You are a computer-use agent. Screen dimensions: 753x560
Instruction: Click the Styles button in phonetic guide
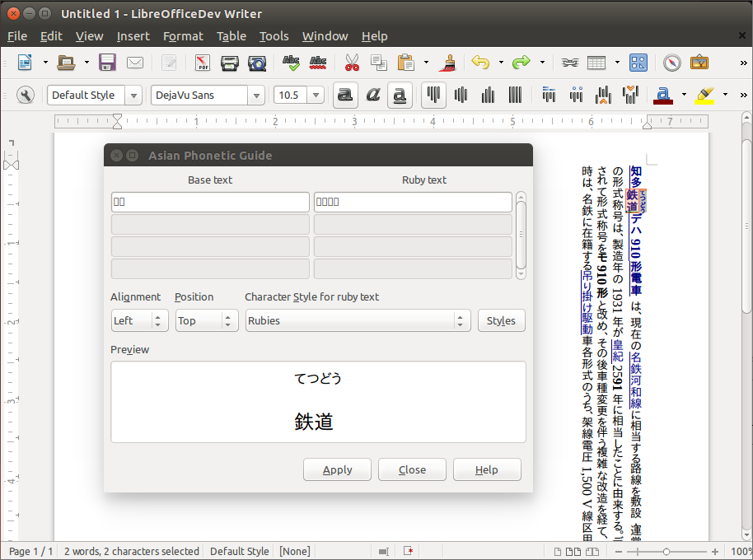pos(501,321)
